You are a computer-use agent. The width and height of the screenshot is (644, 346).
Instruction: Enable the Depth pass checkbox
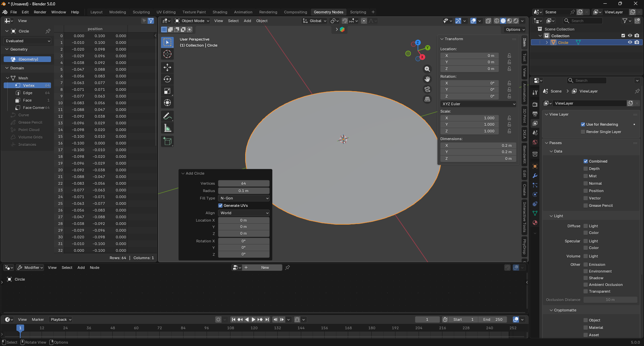click(x=586, y=169)
